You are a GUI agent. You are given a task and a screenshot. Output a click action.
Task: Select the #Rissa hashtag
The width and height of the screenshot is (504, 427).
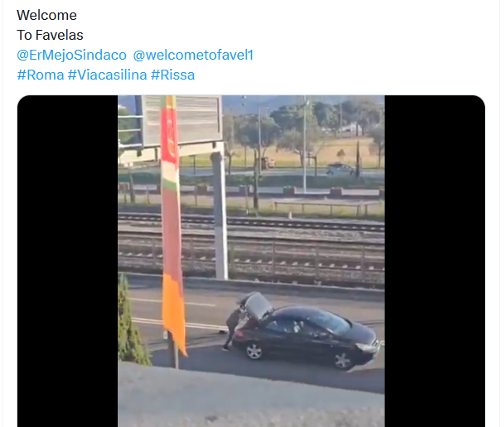[x=173, y=75]
